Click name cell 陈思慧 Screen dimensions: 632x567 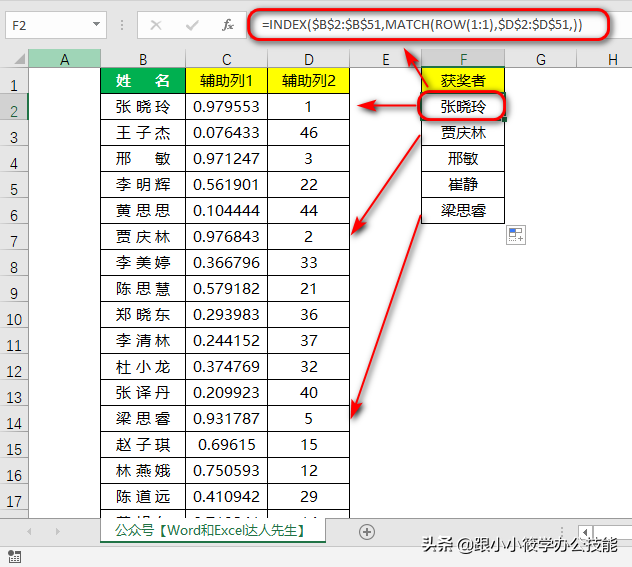[143, 289]
